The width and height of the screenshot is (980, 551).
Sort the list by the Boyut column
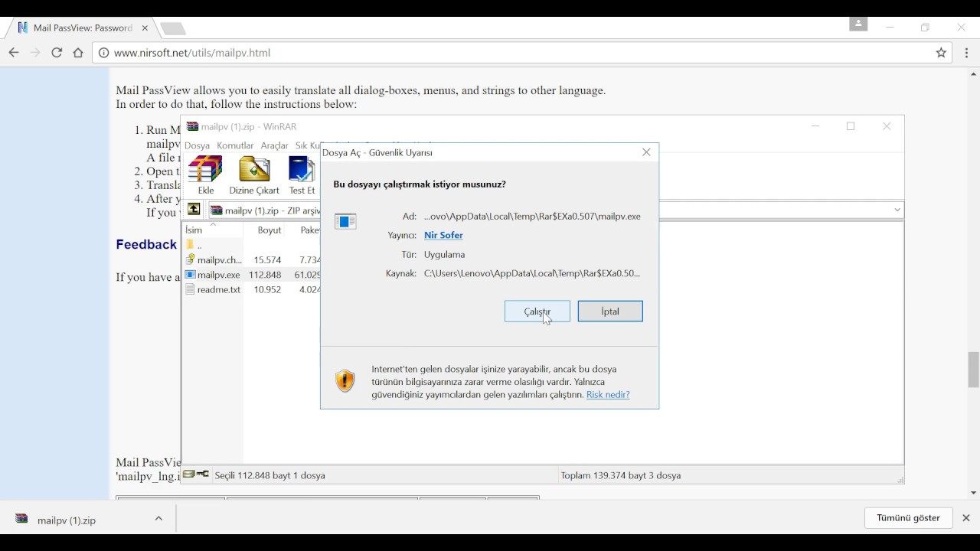point(269,230)
